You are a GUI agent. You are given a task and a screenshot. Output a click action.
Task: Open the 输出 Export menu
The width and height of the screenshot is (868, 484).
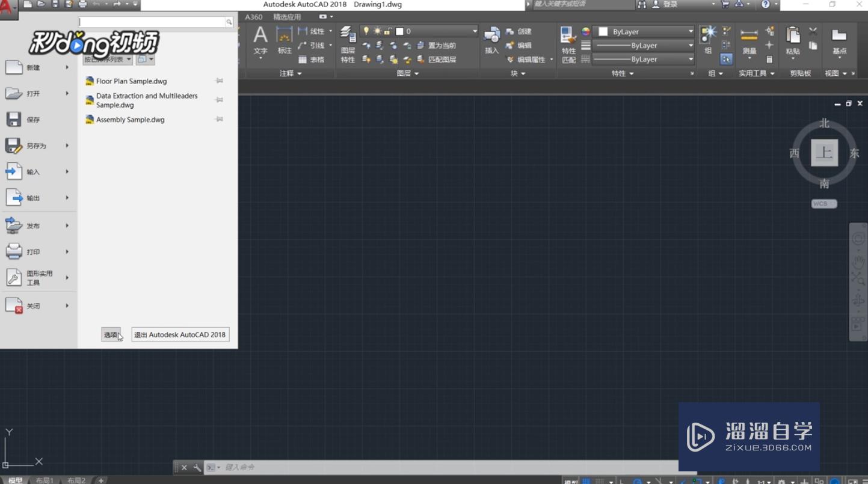point(38,198)
